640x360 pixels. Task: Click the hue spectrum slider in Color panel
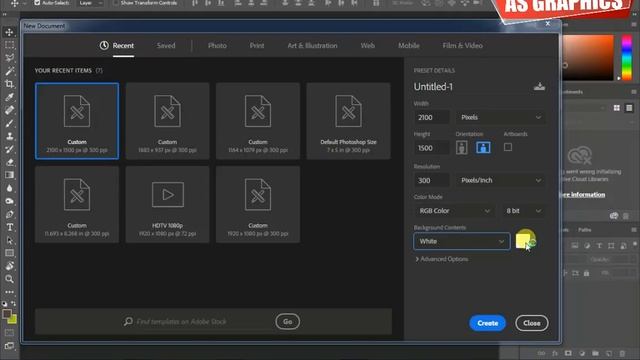pos(627,57)
